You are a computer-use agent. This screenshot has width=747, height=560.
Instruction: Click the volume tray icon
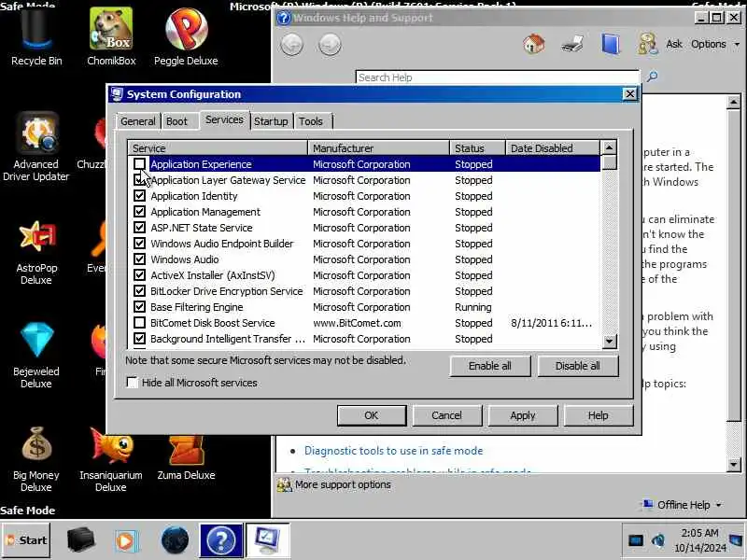pyautogui.click(x=658, y=540)
